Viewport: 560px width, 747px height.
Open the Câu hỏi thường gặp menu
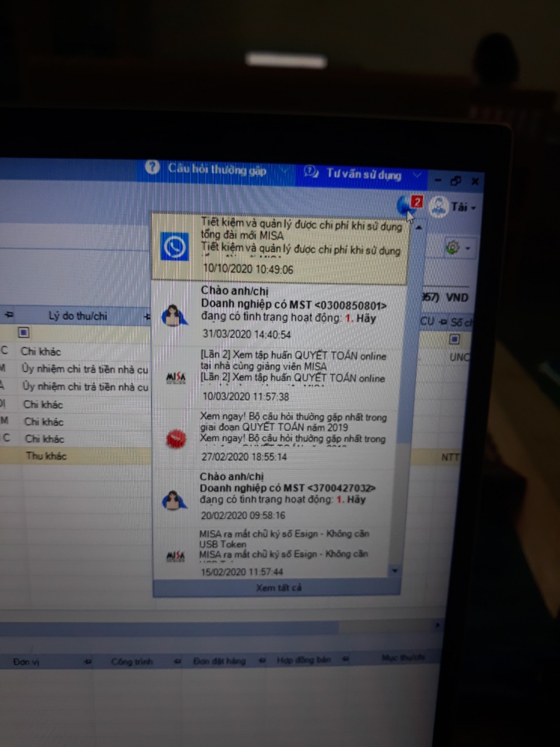click(x=218, y=169)
